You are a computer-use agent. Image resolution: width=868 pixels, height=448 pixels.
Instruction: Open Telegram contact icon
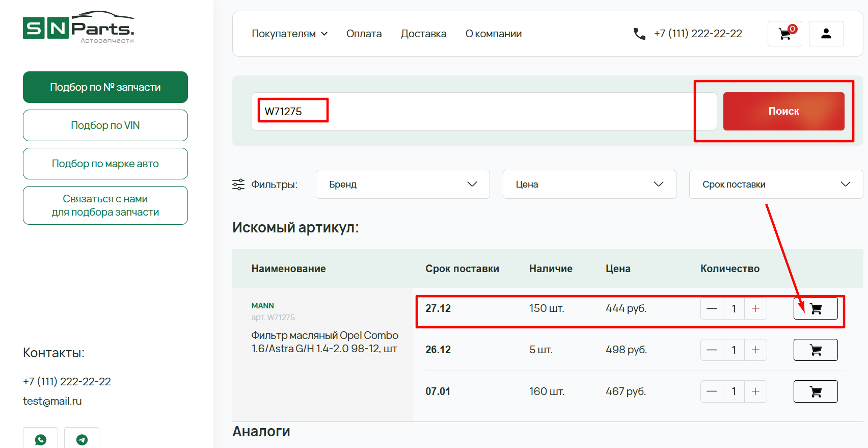click(x=82, y=439)
